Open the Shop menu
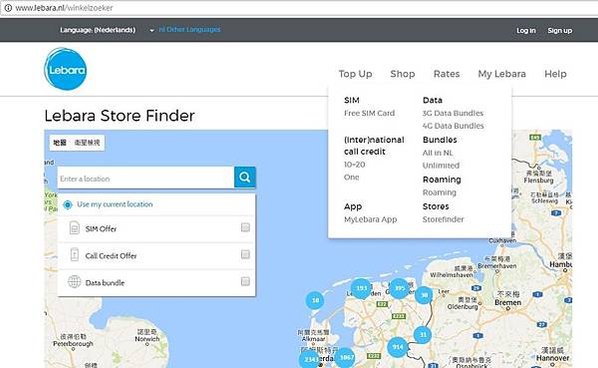The image size is (598, 368). click(x=403, y=74)
